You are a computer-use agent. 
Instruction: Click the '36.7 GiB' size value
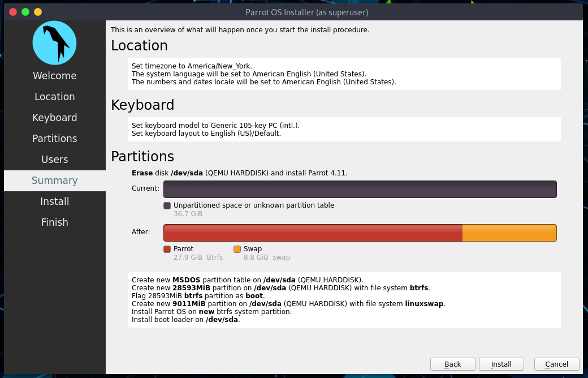[x=188, y=214]
